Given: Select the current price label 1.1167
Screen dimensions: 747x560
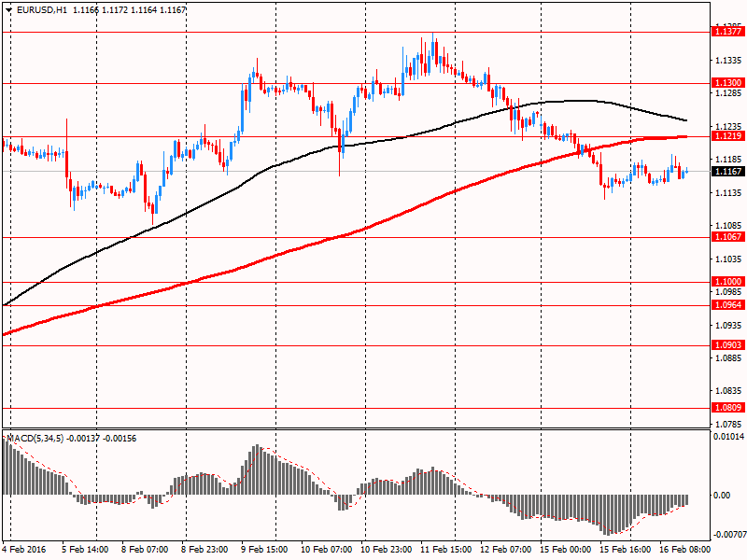Looking at the screenshot, I should tap(728, 171).
